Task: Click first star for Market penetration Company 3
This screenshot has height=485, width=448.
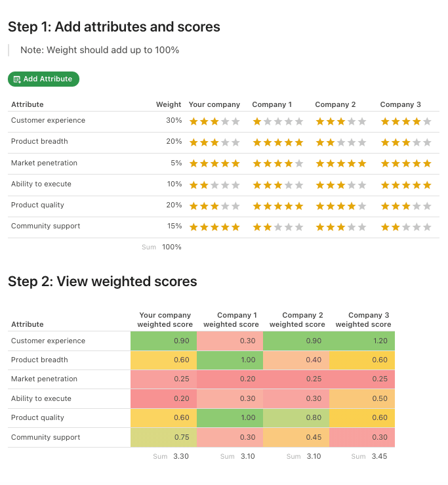Action: point(385,163)
